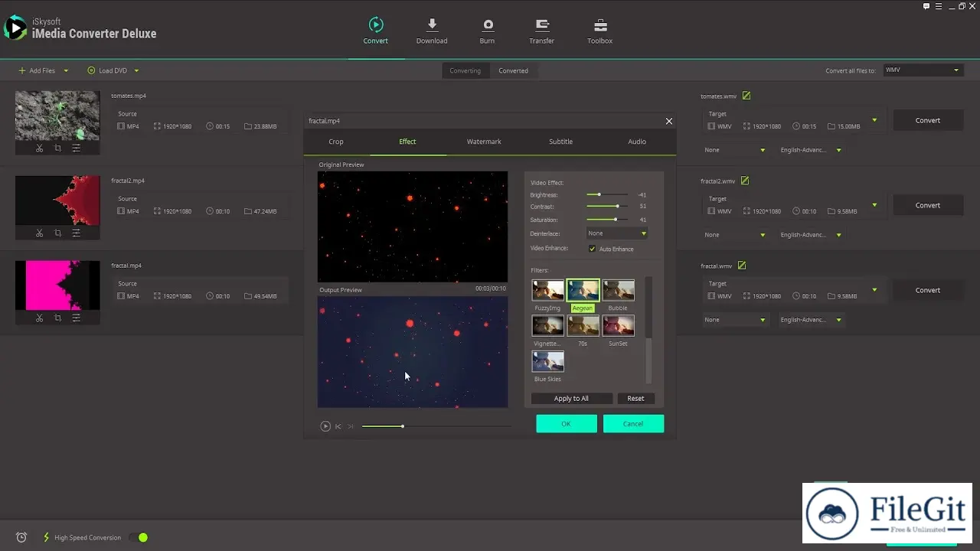Click Apply to All button

572,398
